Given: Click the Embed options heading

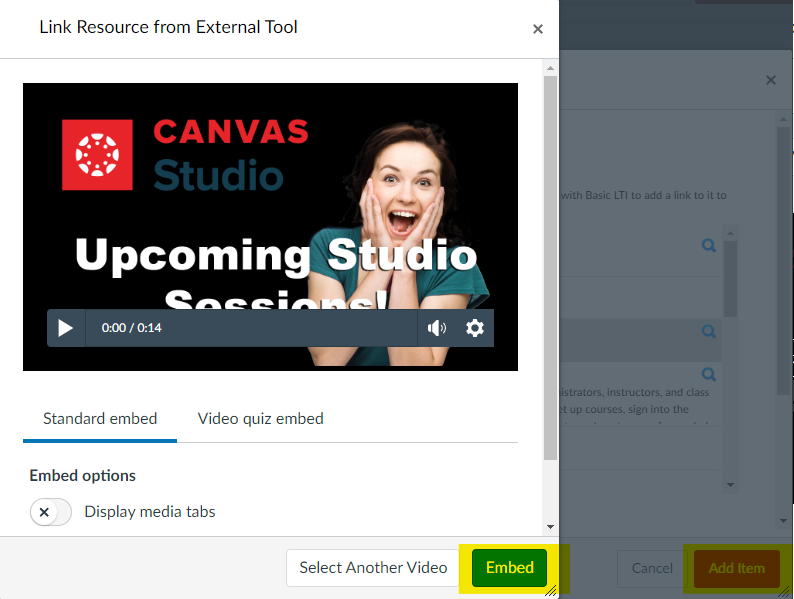Looking at the screenshot, I should pos(83,476).
